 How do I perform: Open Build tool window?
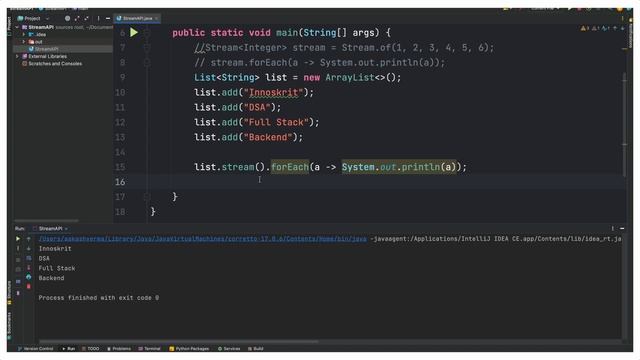point(256,349)
